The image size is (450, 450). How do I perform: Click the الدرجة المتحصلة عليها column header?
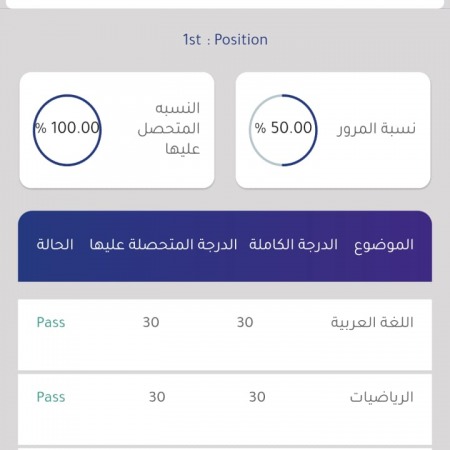pyautogui.click(x=163, y=245)
